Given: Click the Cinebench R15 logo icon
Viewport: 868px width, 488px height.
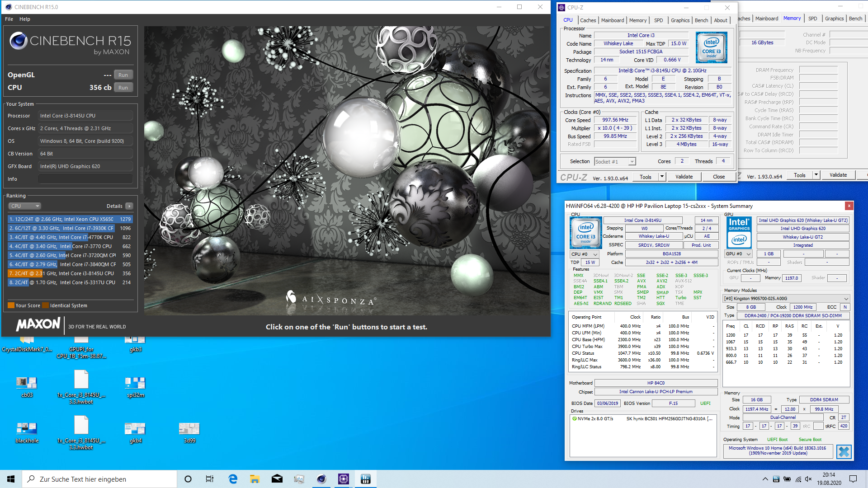Looking at the screenshot, I should coord(19,41).
